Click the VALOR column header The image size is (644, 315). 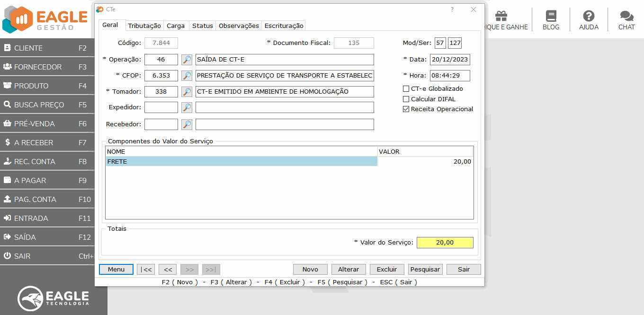[425, 152]
